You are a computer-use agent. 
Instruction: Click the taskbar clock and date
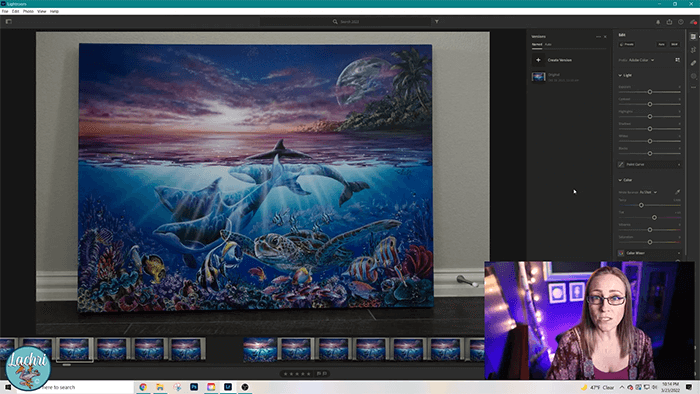click(x=670, y=387)
